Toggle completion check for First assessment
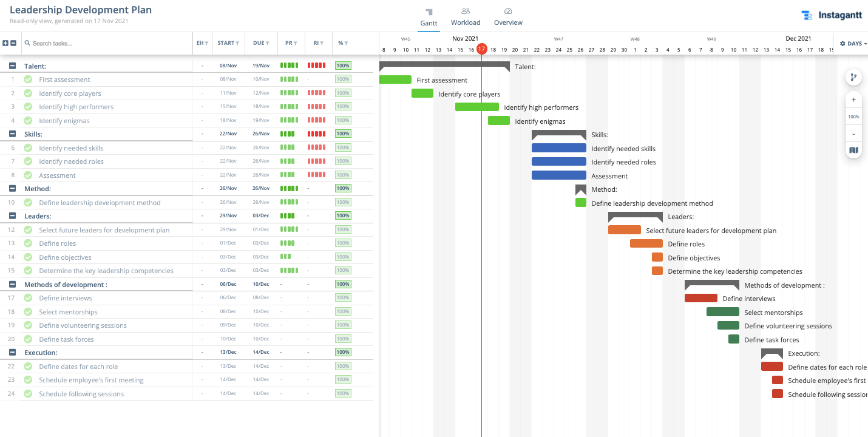 (28, 80)
